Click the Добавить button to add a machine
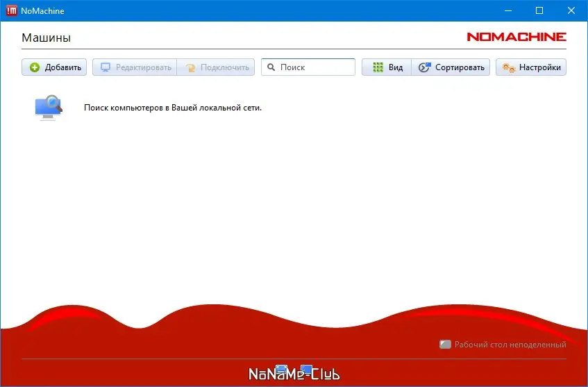Viewport: 588px width, 387px height. [54, 67]
